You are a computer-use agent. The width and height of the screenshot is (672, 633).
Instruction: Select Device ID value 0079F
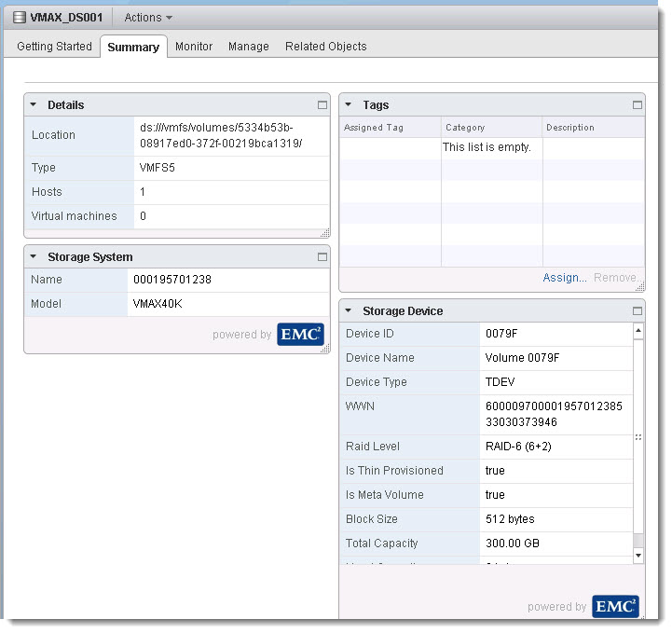(x=501, y=334)
